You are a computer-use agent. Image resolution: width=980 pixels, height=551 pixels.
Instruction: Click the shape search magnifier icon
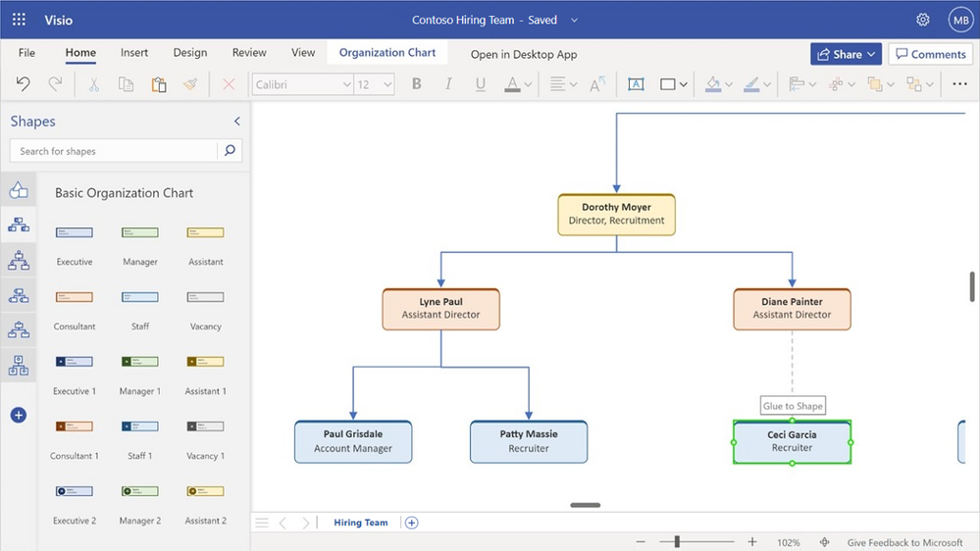(230, 151)
